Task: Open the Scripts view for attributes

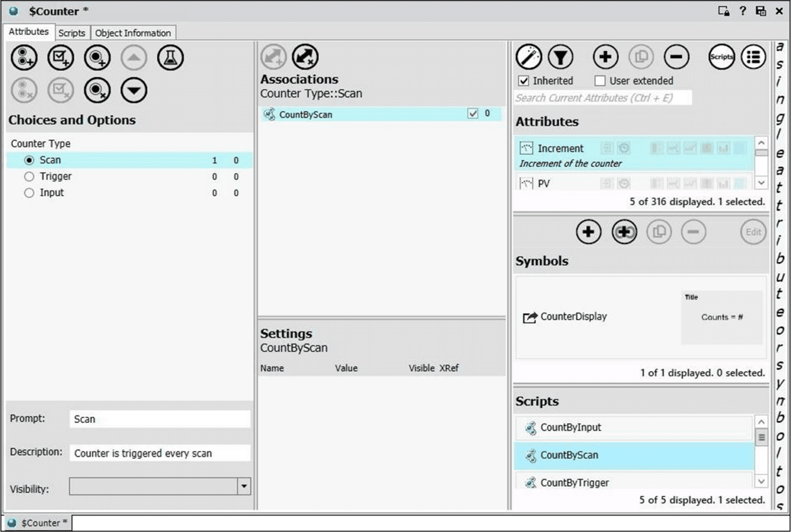Action: 721,57
